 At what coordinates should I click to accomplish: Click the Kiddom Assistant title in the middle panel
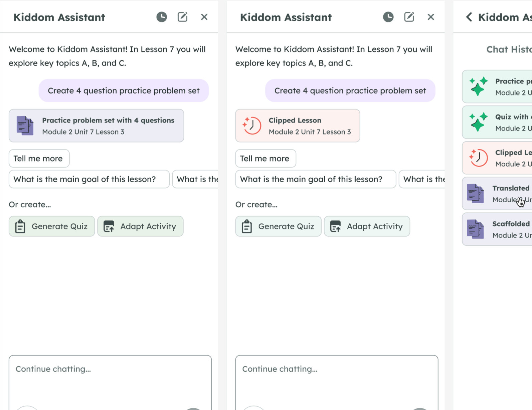[286, 17]
